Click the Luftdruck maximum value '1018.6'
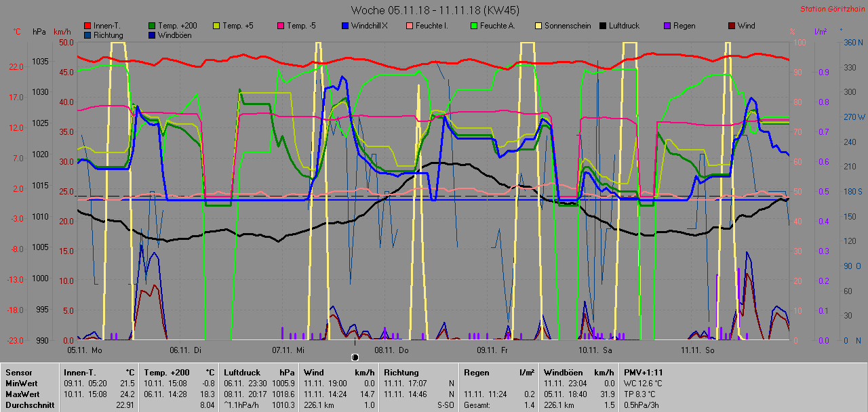Screen dimensions: 868x412 [x=283, y=394]
